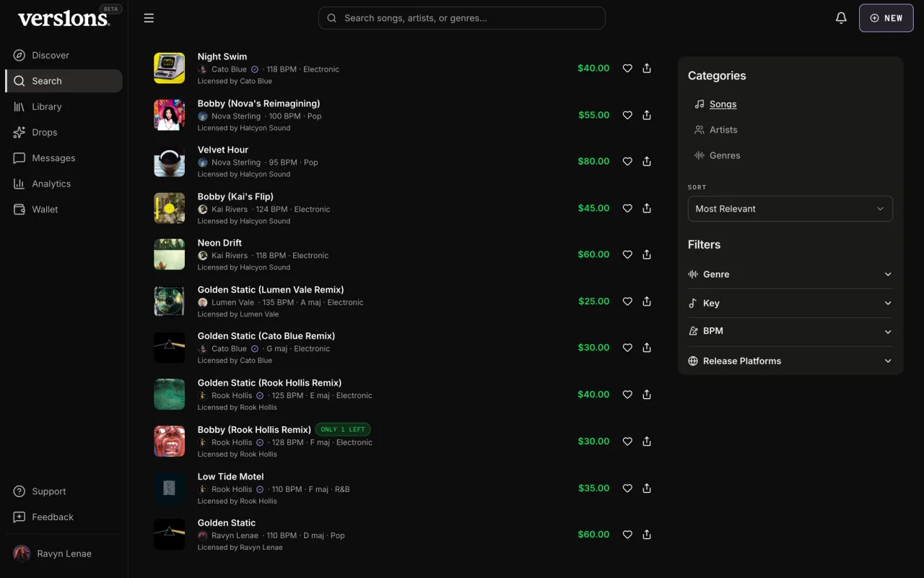Image resolution: width=924 pixels, height=578 pixels.
Task: Share Bobby (Nova's Reimagining)
Action: pos(647,115)
